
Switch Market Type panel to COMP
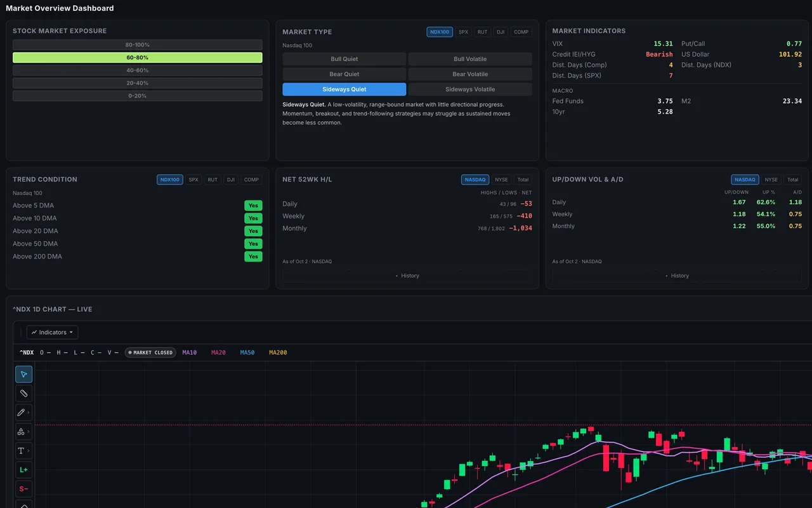(x=521, y=32)
